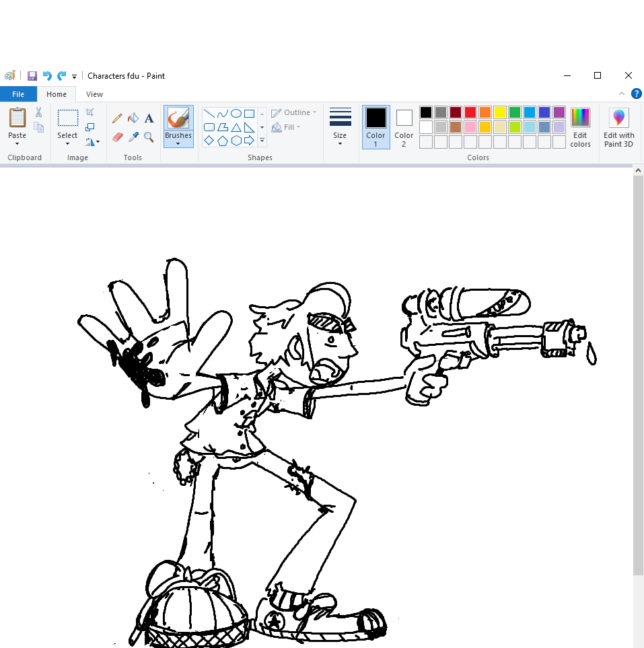This screenshot has width=644, height=648.
Task: Switch to the View tab
Action: (94, 94)
